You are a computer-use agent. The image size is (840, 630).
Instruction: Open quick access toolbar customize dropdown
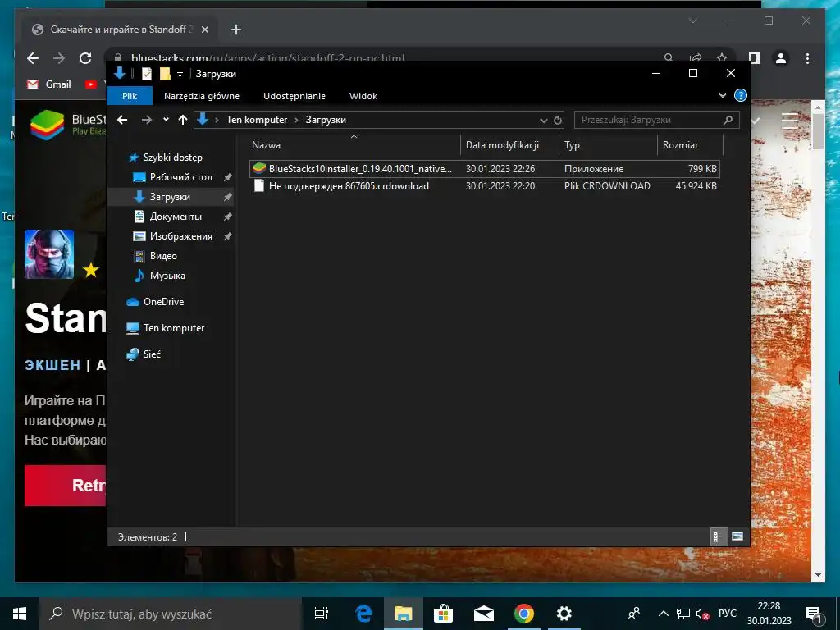tap(180, 74)
